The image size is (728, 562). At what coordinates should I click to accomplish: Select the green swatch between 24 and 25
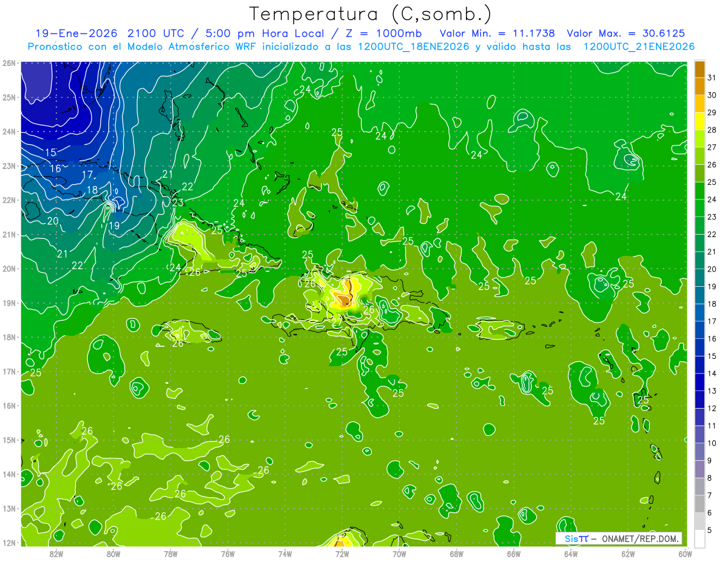[x=699, y=190]
